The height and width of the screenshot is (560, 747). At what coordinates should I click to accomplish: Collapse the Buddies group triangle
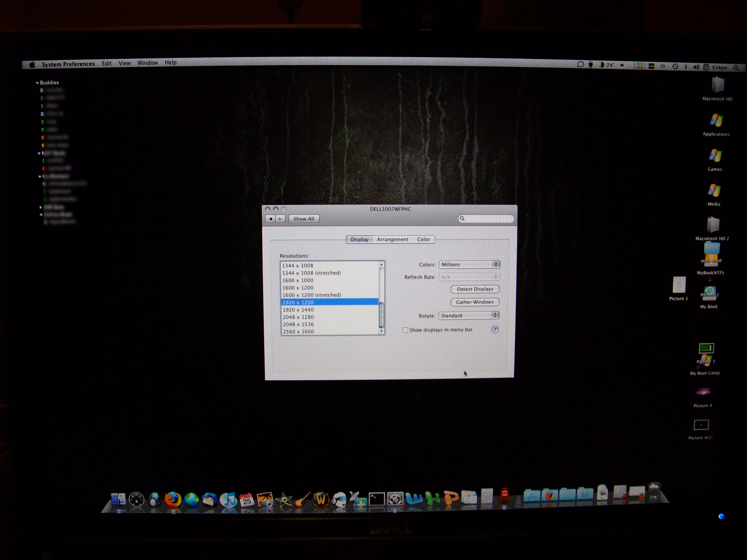pyautogui.click(x=37, y=83)
